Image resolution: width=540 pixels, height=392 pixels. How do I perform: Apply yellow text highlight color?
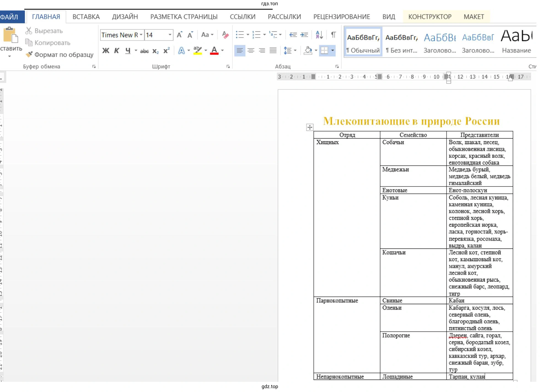point(198,50)
